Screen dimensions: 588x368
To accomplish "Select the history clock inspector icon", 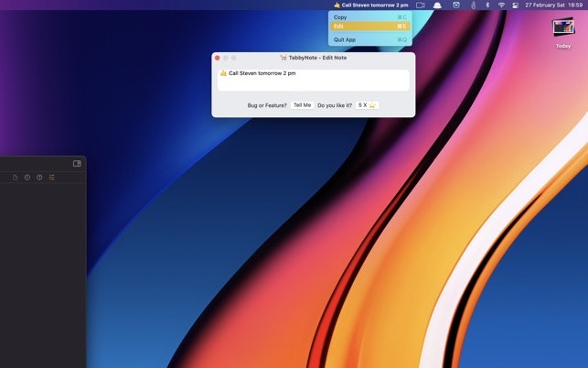I will 27,178.
